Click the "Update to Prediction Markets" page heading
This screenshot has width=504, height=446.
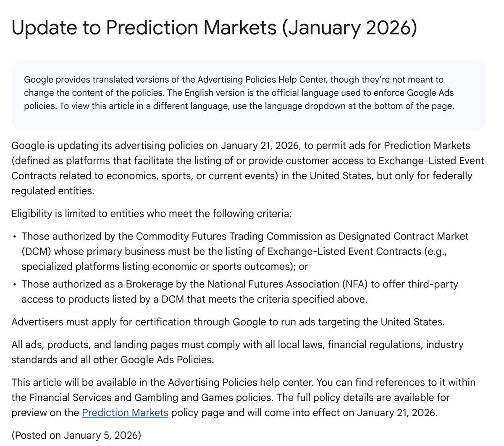click(143, 27)
